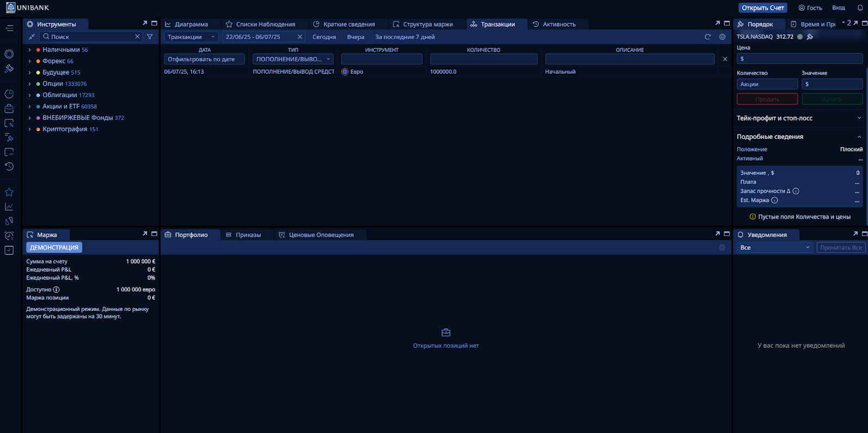Click the double-circle instruments icon in sidebar
Viewport: 868px width, 433px height.
9,54
